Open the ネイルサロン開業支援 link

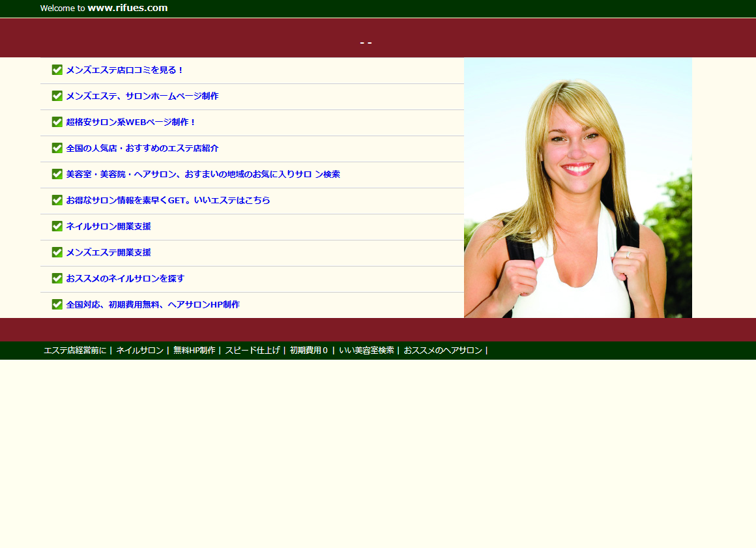click(x=108, y=226)
